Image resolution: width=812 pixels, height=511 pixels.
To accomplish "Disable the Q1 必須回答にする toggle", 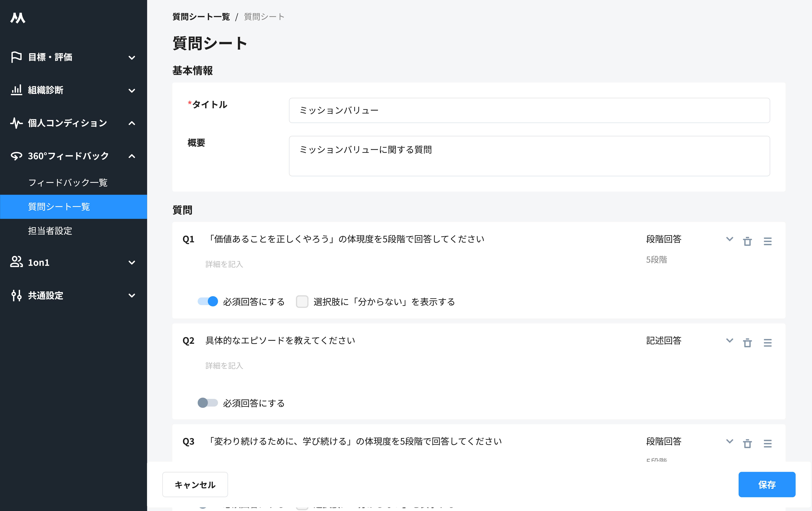I will tap(208, 301).
